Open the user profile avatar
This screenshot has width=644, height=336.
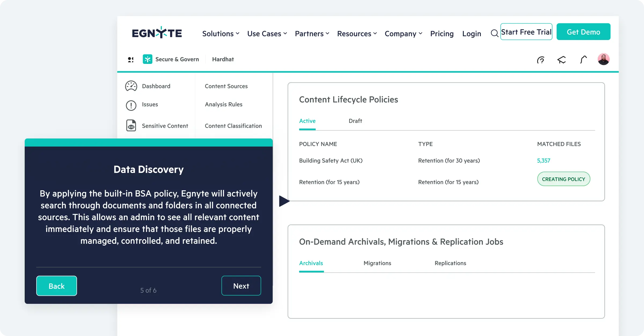[603, 59]
